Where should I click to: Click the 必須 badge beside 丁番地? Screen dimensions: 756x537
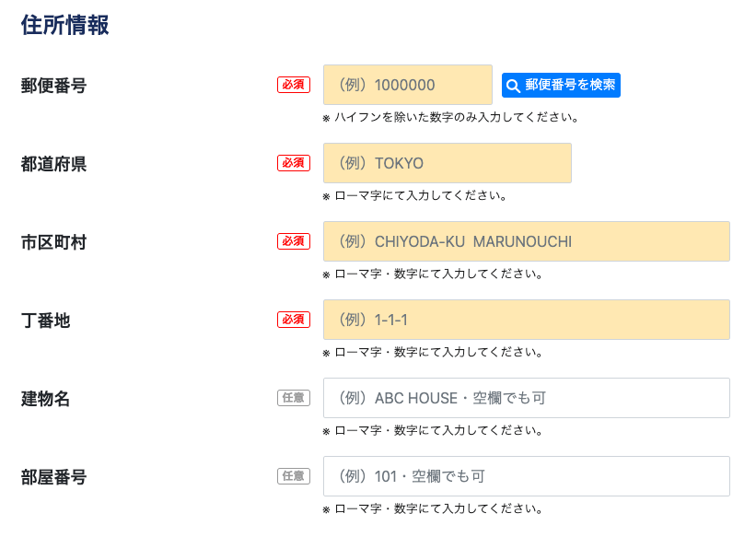click(x=294, y=320)
